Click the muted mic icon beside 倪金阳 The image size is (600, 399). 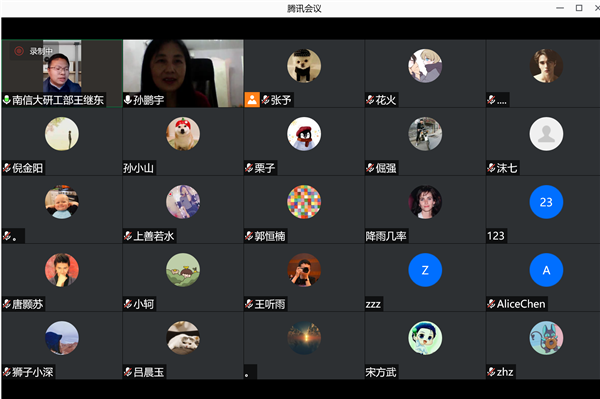coord(7,168)
